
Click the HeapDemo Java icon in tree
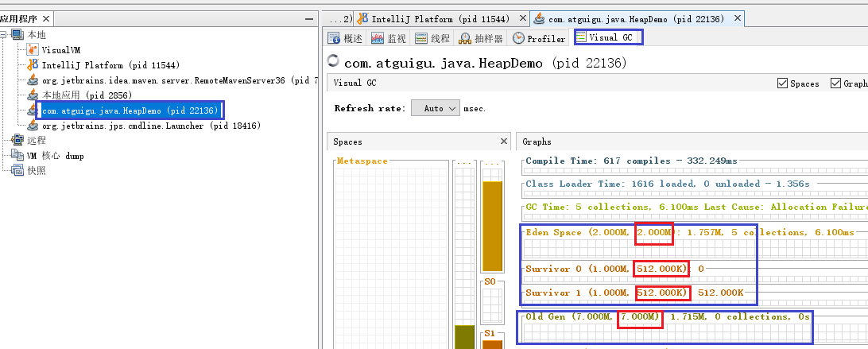click(x=33, y=111)
